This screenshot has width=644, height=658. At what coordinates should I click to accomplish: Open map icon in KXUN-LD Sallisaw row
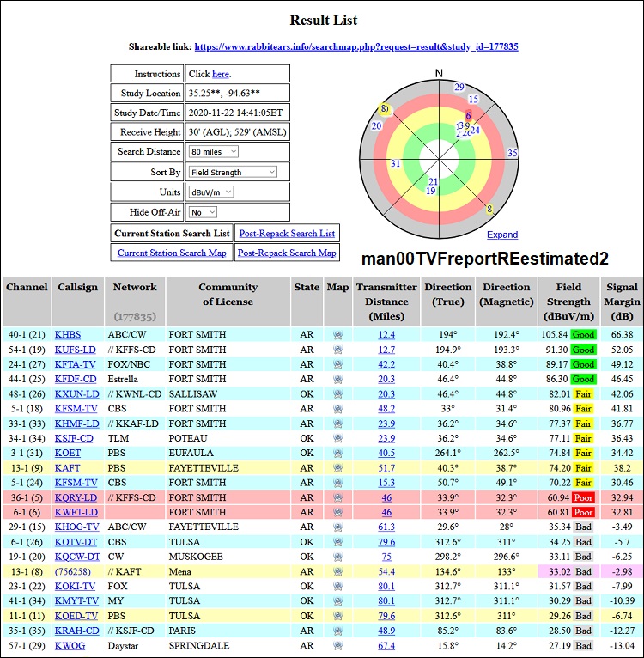point(337,393)
